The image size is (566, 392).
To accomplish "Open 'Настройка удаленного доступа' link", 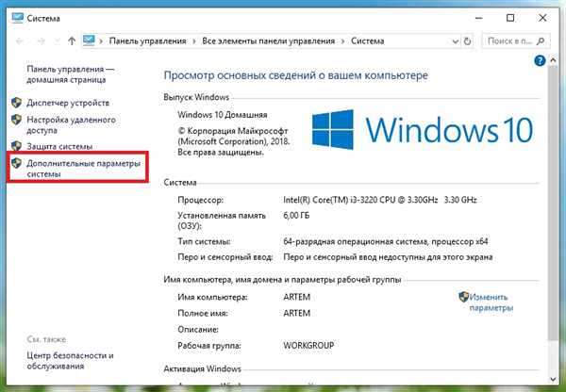I will [x=71, y=124].
